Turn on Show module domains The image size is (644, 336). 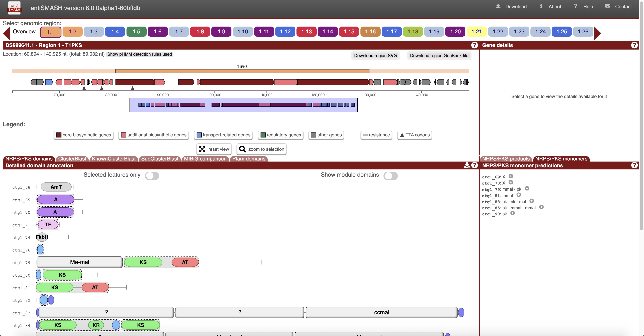pyautogui.click(x=390, y=176)
